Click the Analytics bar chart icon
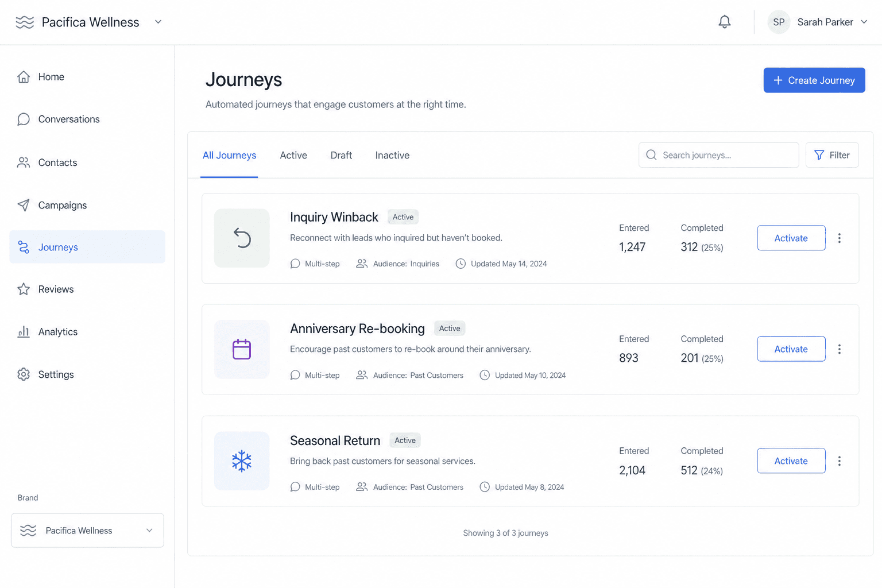 point(24,331)
